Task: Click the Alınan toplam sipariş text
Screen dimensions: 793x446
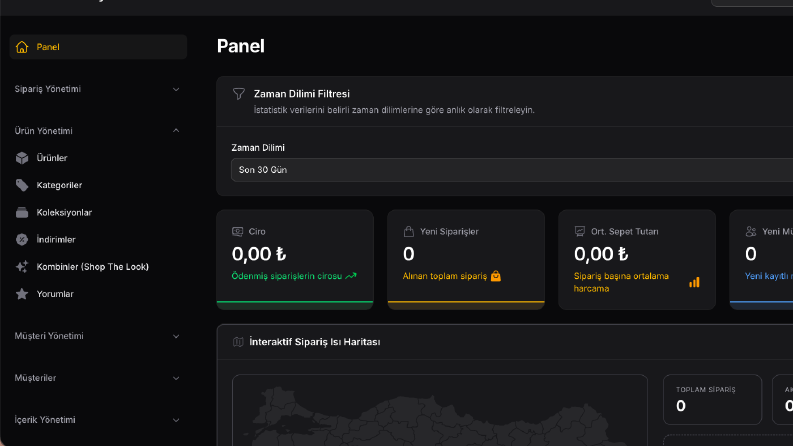Action: click(445, 276)
